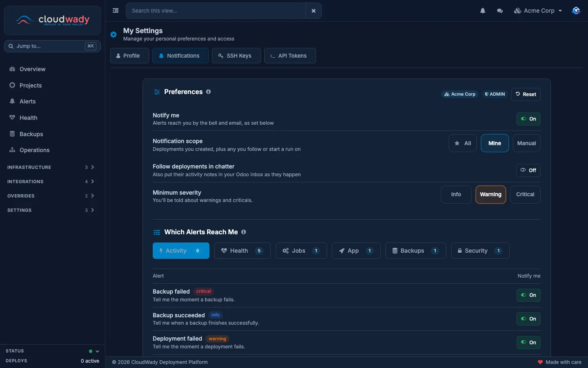588x368 pixels.
Task: Set minimum severity to Critical
Action: [525, 195]
